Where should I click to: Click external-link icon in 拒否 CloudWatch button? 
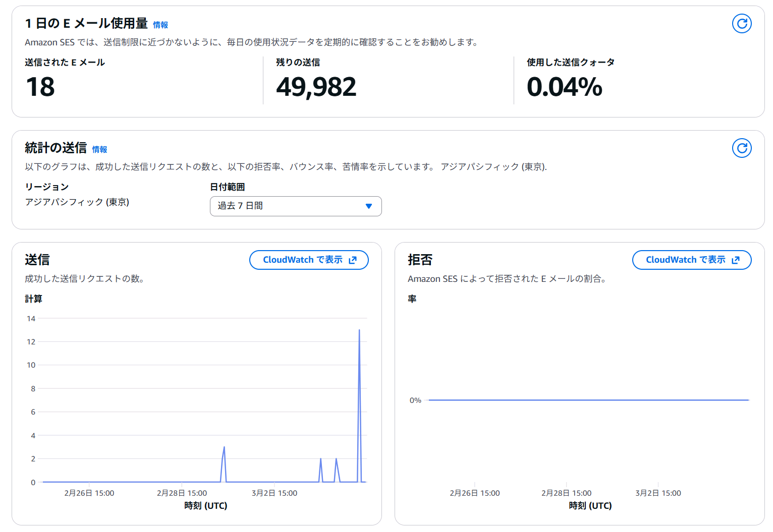pyautogui.click(x=736, y=260)
